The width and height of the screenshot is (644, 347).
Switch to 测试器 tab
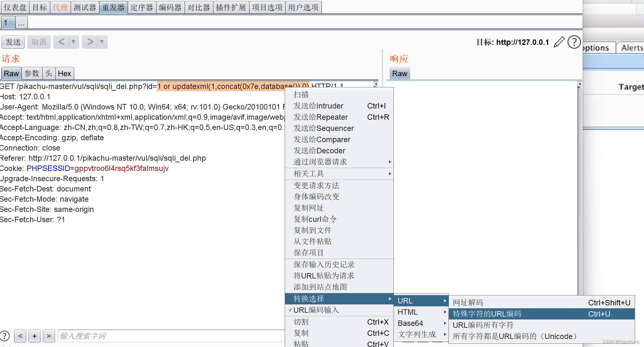tap(85, 7)
